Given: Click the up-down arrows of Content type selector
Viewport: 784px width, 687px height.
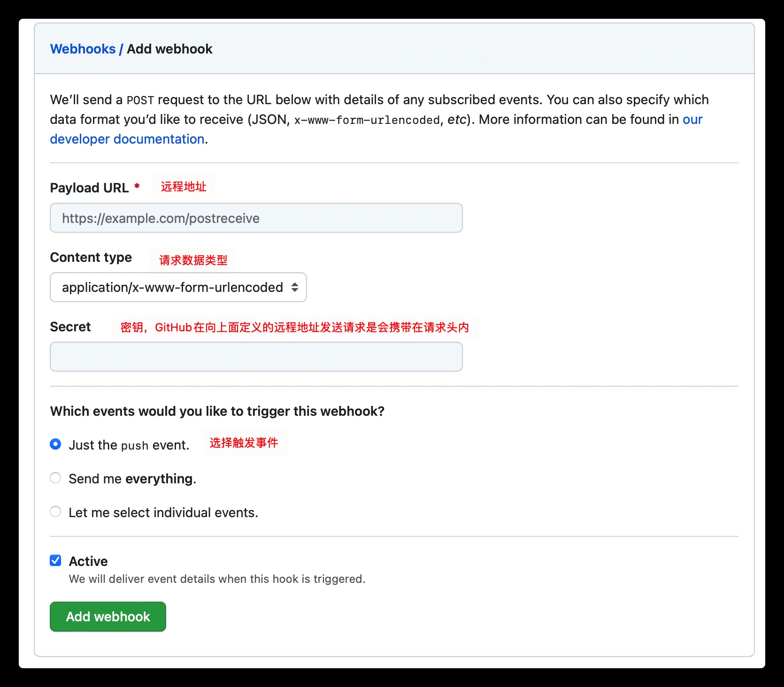Looking at the screenshot, I should (x=295, y=287).
